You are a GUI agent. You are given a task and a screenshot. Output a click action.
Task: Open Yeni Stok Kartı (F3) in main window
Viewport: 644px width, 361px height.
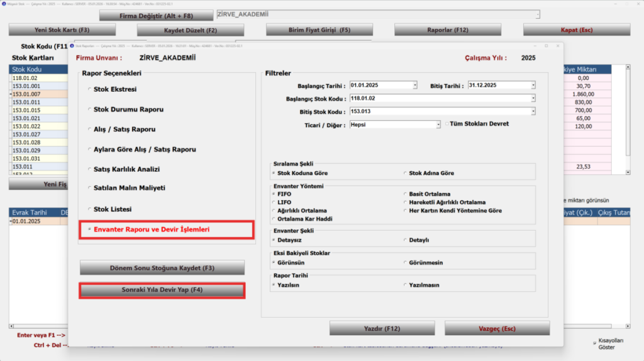click(62, 30)
